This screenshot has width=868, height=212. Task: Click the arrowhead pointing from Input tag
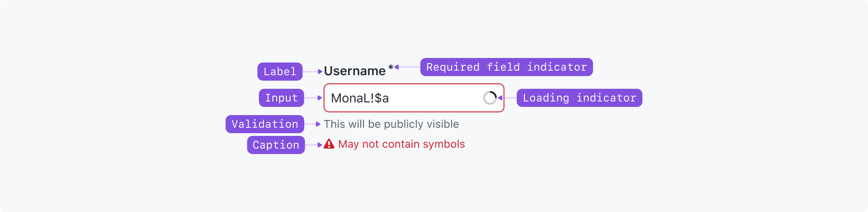click(x=320, y=98)
